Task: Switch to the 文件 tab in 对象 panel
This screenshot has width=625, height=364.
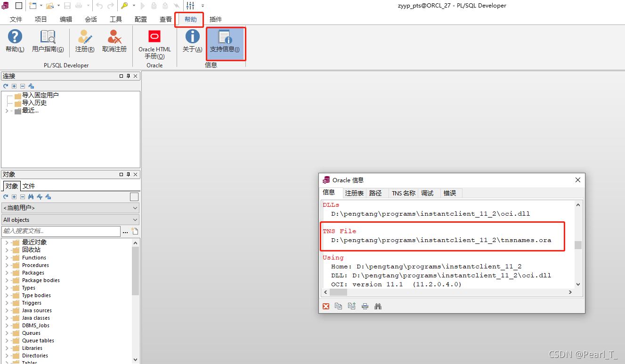Action: (x=29, y=186)
